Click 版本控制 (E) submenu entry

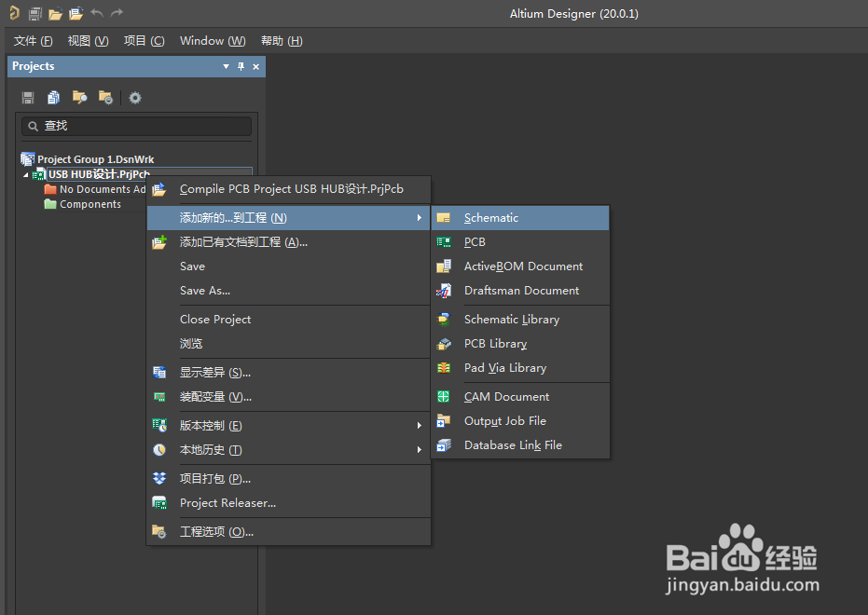pos(288,426)
